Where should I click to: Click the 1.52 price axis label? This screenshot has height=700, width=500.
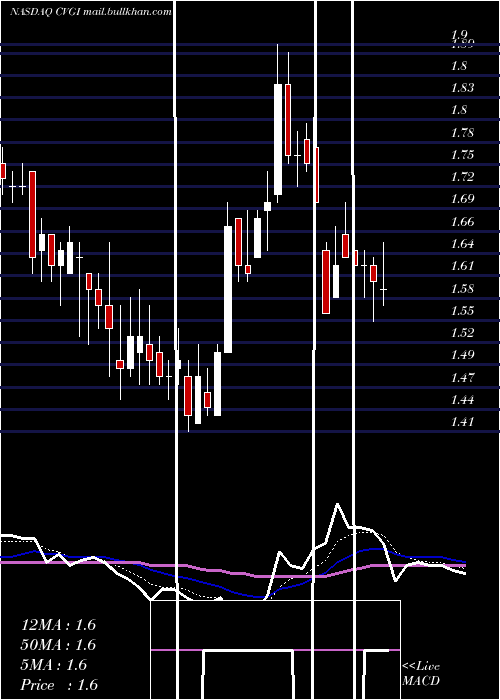462,333
